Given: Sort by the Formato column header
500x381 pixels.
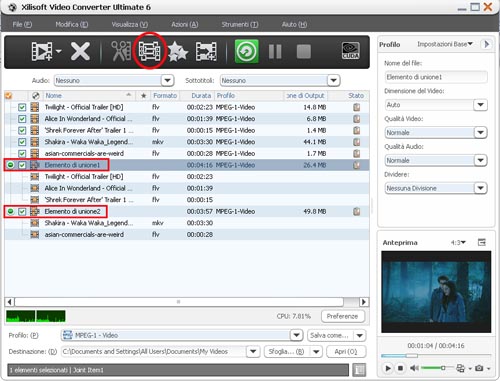Looking at the screenshot, I should (165, 96).
